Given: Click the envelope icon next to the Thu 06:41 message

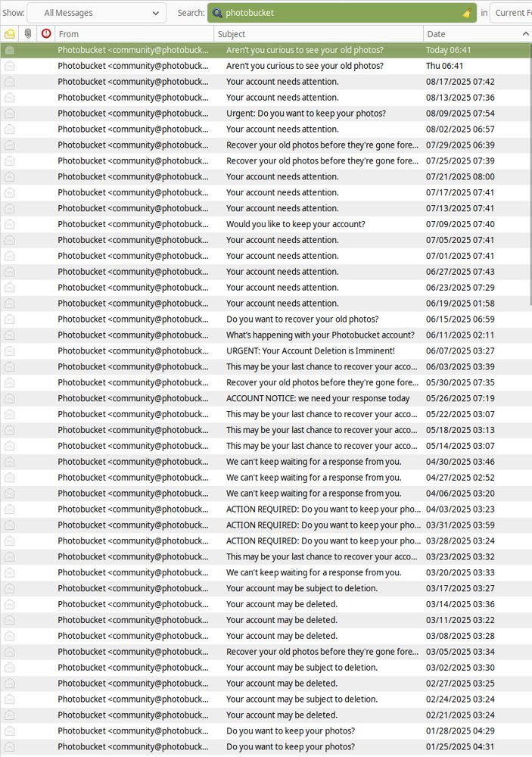Looking at the screenshot, I should pyautogui.click(x=9, y=66).
